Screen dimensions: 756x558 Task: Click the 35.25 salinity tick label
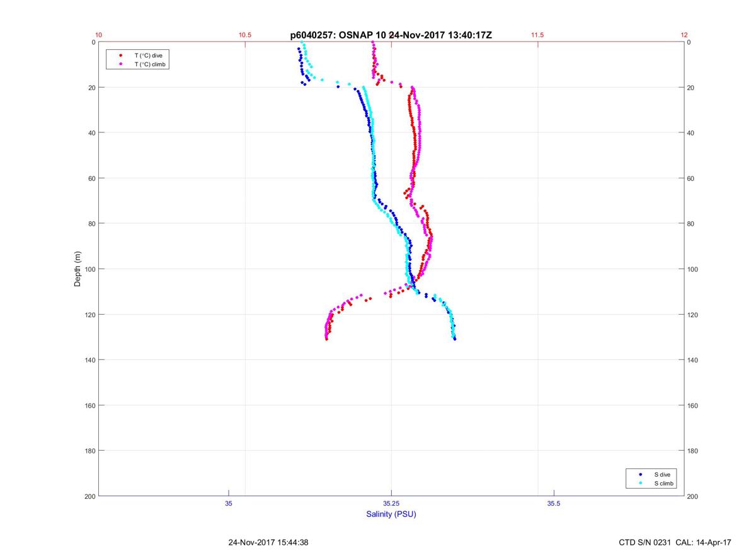(391, 503)
